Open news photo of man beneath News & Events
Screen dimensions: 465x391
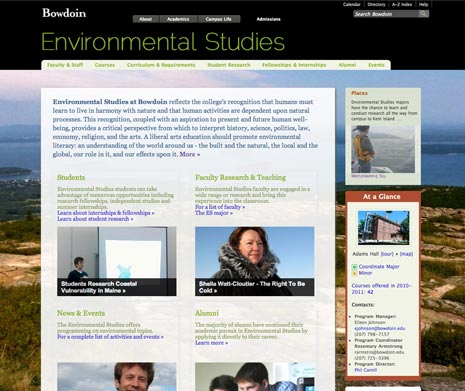point(117,377)
